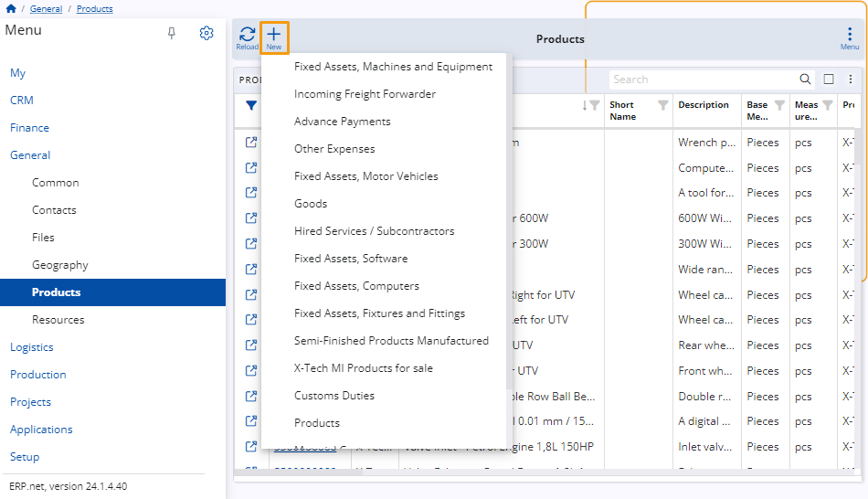Reload the Products list
The width and height of the screenshot is (868, 499).
(247, 37)
